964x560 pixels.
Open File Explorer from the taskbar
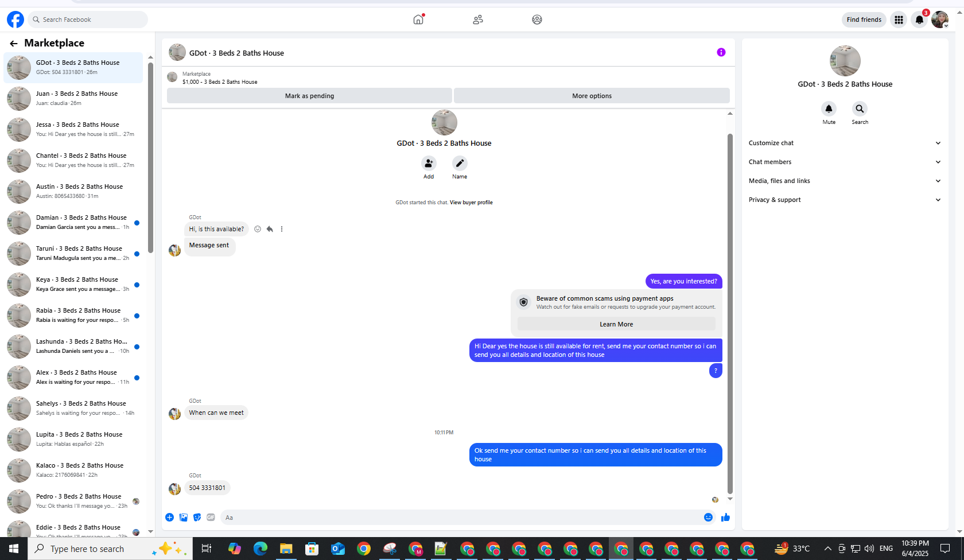286,549
